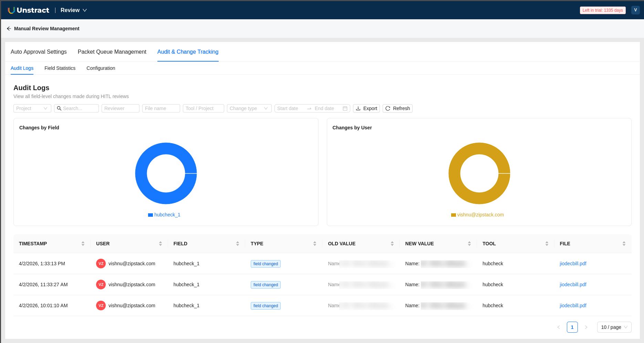Open the user avatar V menu

click(x=635, y=10)
